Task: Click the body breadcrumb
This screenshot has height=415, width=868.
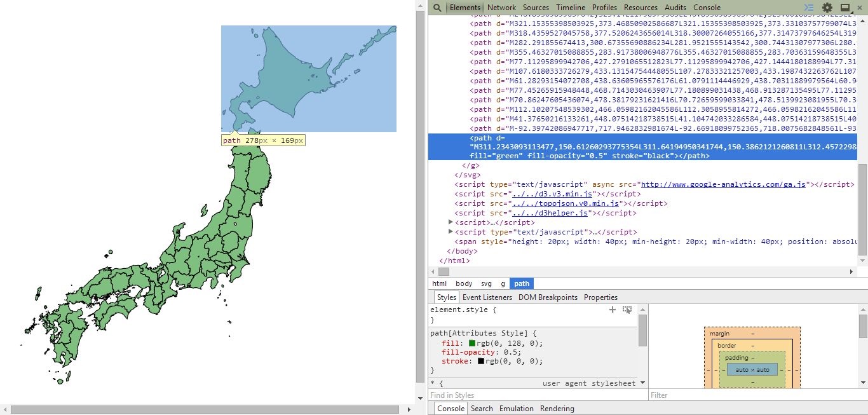Action: pyautogui.click(x=464, y=283)
